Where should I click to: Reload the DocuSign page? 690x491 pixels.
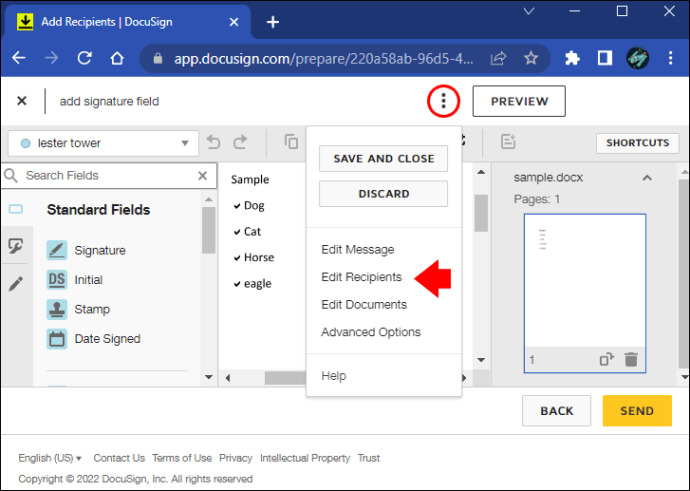click(84, 58)
